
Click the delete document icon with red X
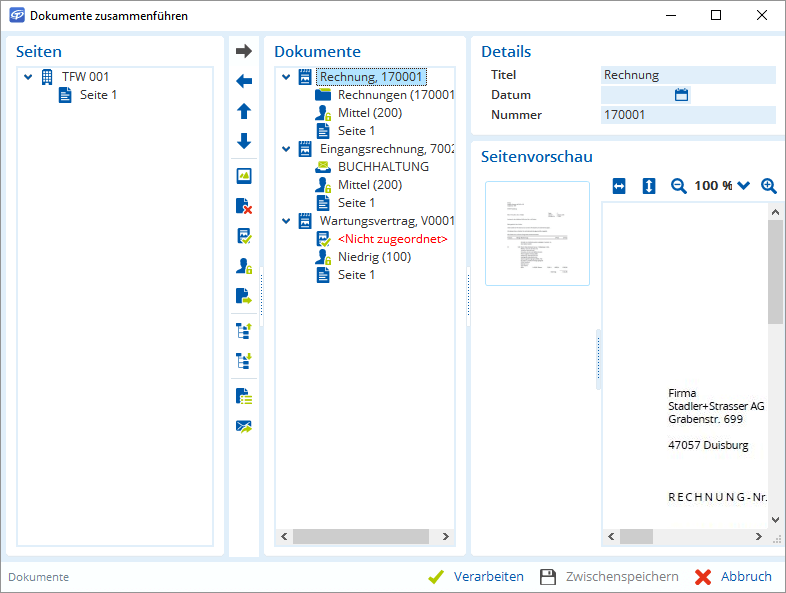pyautogui.click(x=244, y=206)
